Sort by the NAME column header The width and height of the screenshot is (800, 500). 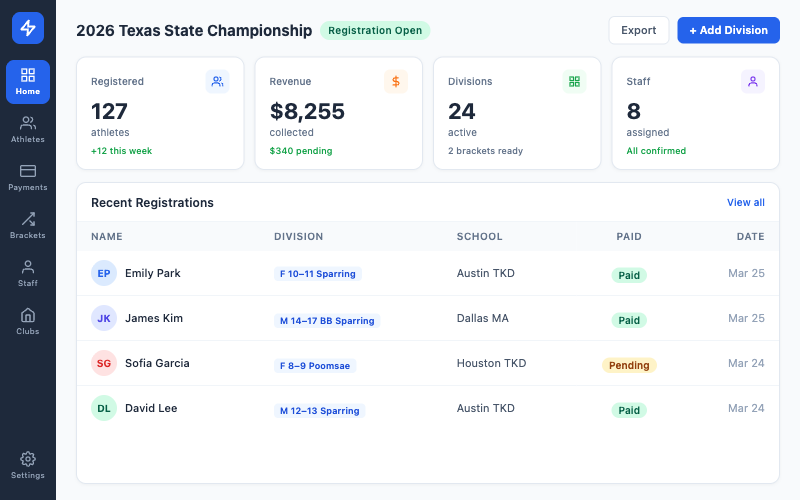pyautogui.click(x=107, y=237)
